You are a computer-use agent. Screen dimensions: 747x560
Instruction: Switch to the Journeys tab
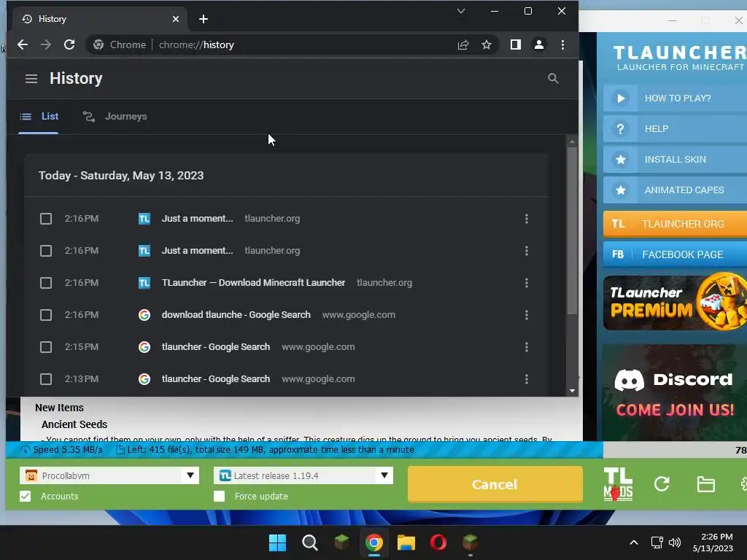(115, 116)
